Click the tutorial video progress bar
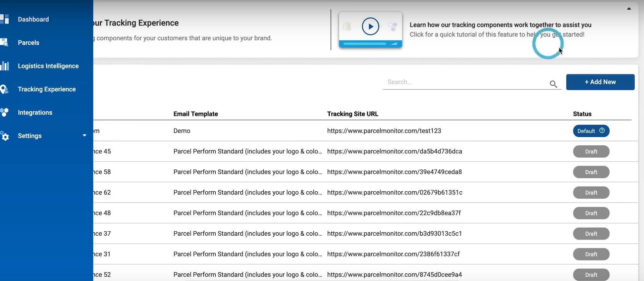This screenshot has height=281, width=644. (x=365, y=44)
